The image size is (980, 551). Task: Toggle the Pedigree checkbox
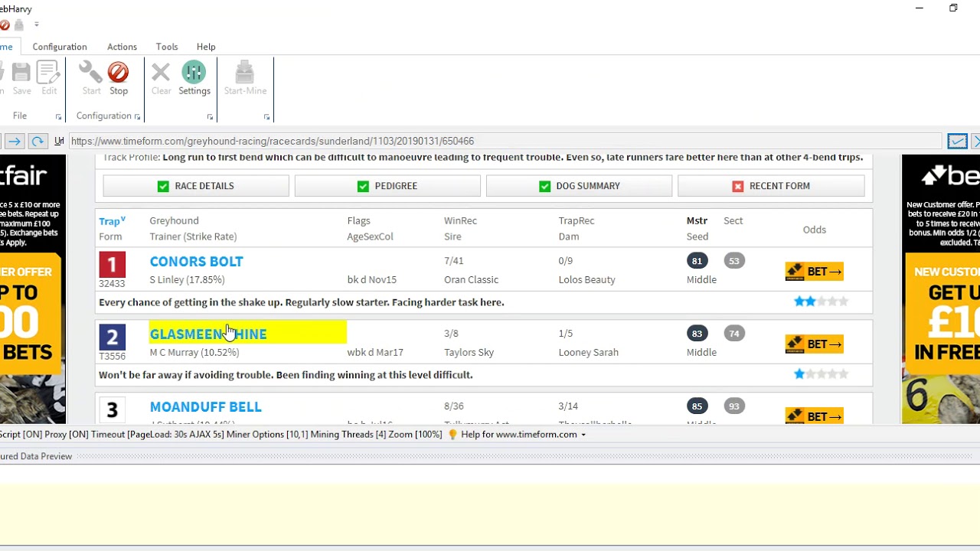coord(363,186)
